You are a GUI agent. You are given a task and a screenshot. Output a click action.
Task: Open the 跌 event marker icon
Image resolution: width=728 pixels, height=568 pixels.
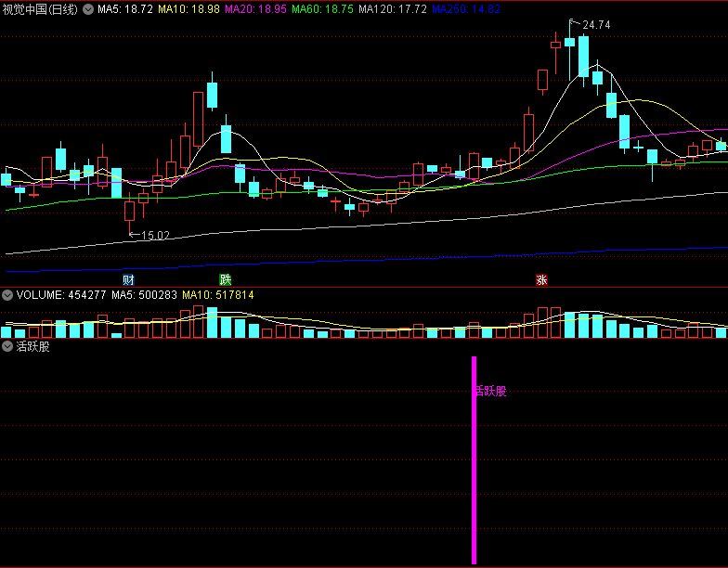pos(225,280)
